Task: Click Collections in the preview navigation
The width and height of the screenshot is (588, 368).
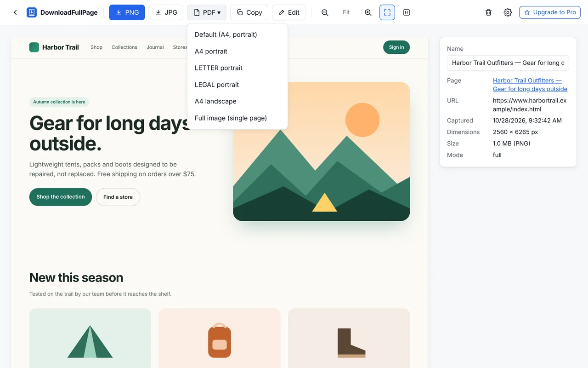Action: coord(124,47)
